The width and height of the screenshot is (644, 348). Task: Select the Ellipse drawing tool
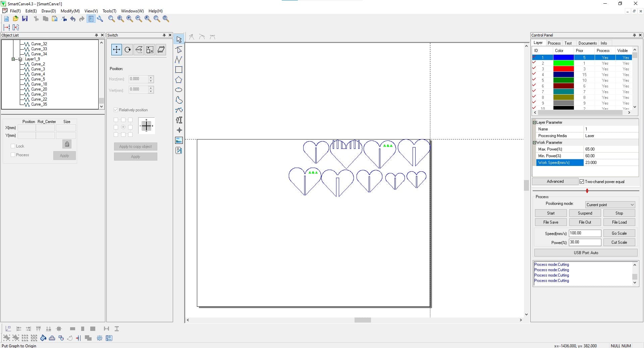point(179,90)
